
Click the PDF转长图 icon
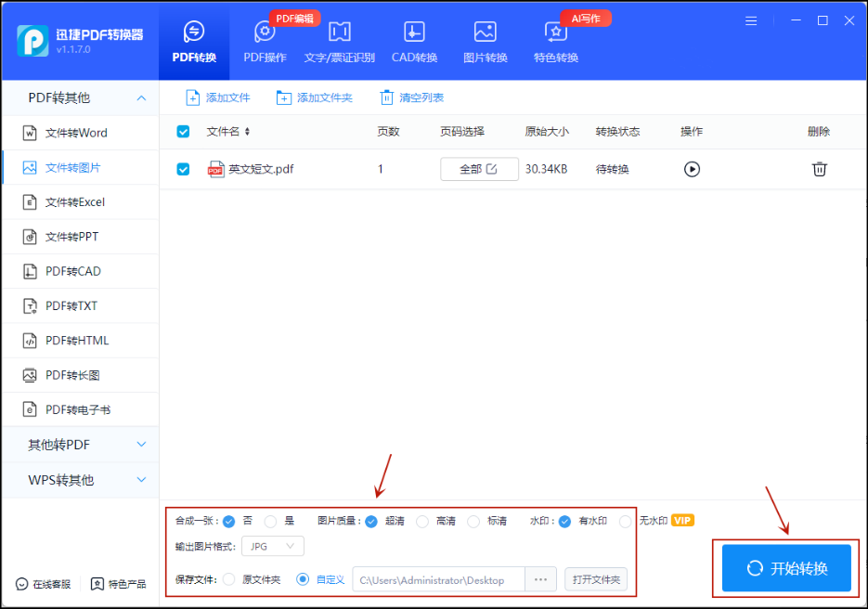(x=30, y=375)
